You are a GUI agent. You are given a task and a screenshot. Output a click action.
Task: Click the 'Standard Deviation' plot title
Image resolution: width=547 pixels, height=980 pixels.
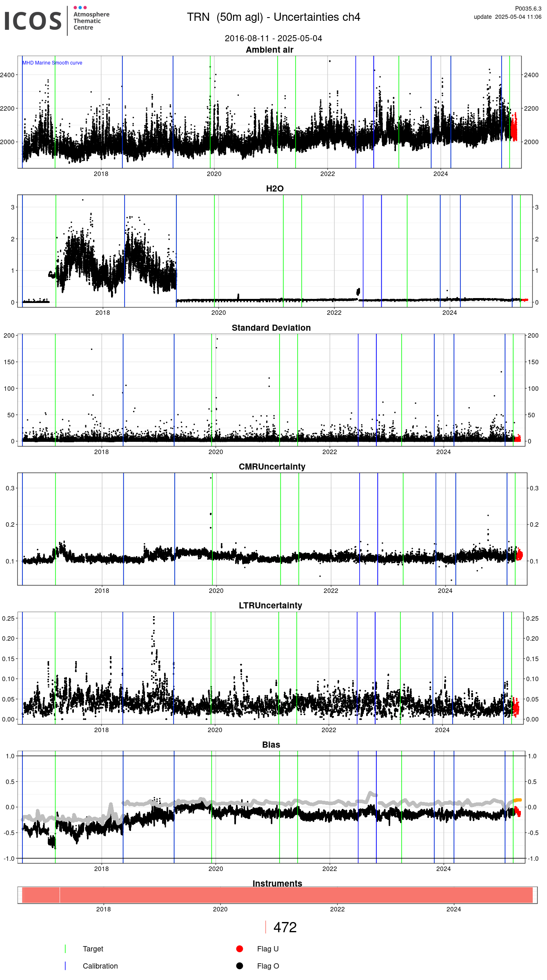[271, 328]
